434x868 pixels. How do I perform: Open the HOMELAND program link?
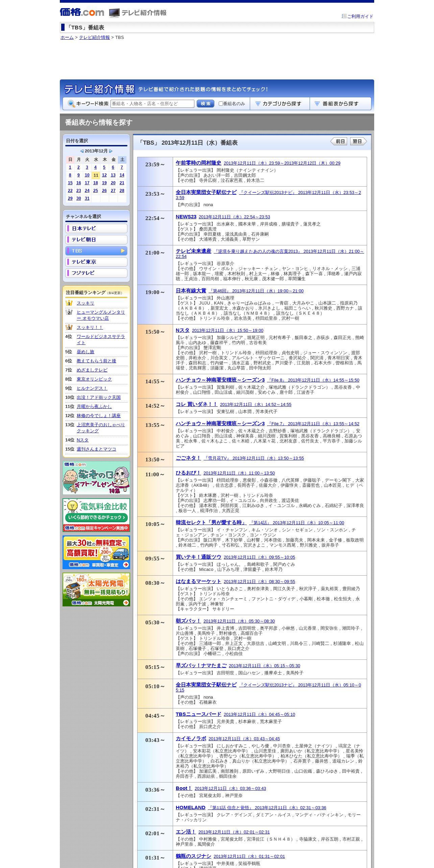coord(191,807)
